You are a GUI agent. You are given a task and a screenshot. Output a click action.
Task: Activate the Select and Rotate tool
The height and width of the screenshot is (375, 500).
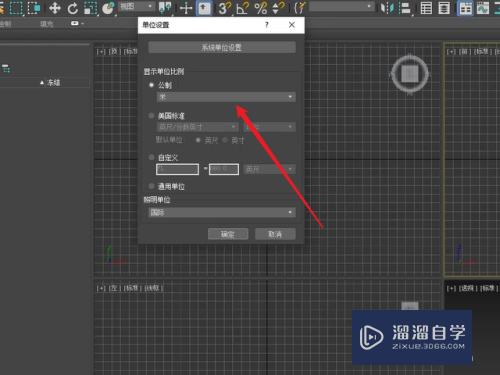click(72, 8)
